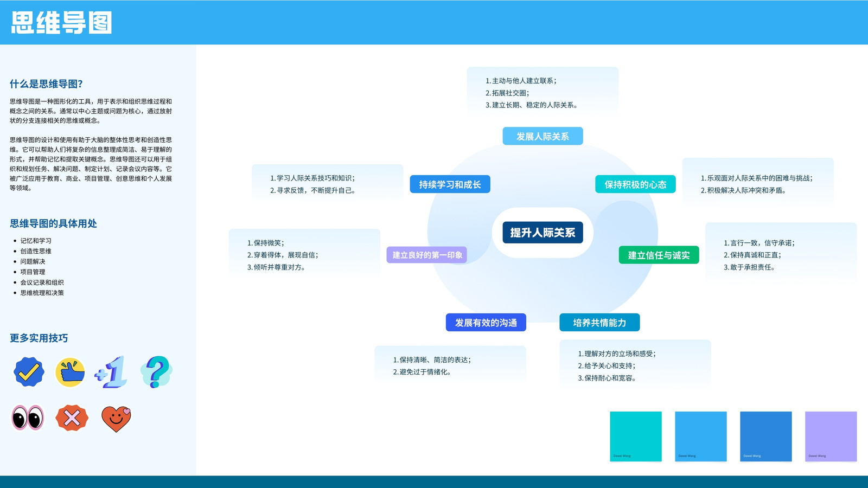868x488 pixels.
Task: Select the central node 提升人际关系
Action: click(x=542, y=233)
